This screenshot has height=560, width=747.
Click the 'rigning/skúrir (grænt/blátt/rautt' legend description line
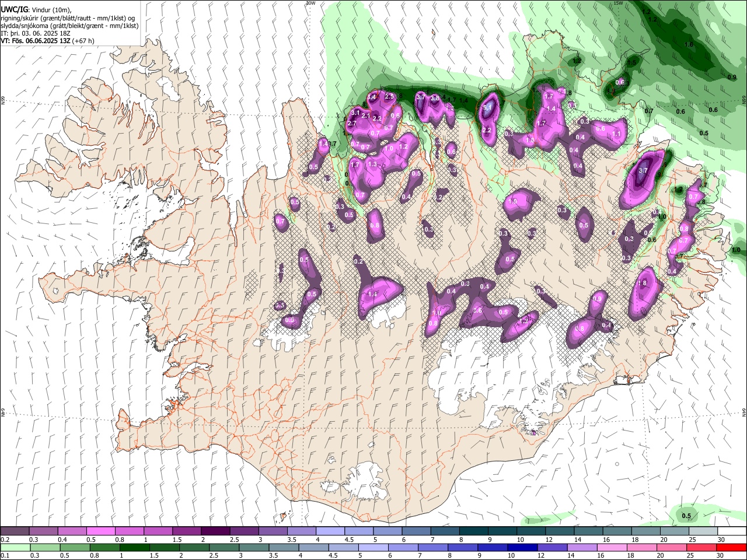68,18
